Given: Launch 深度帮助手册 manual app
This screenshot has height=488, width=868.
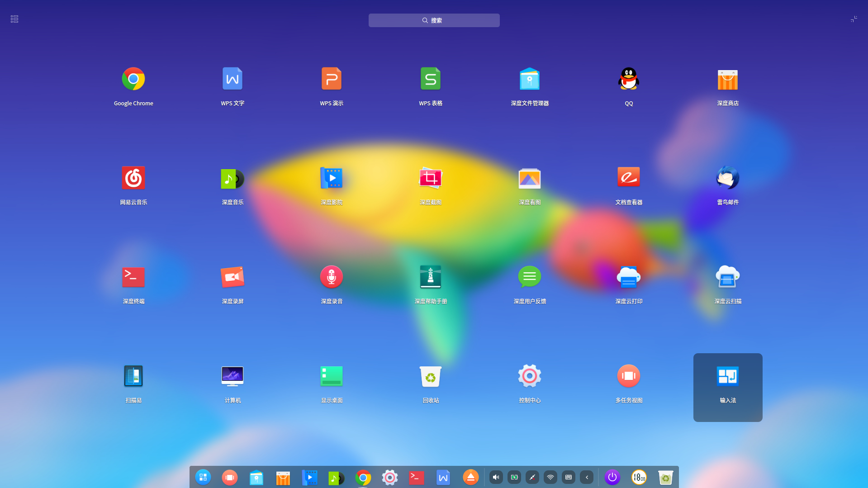Looking at the screenshot, I should 430,277.
